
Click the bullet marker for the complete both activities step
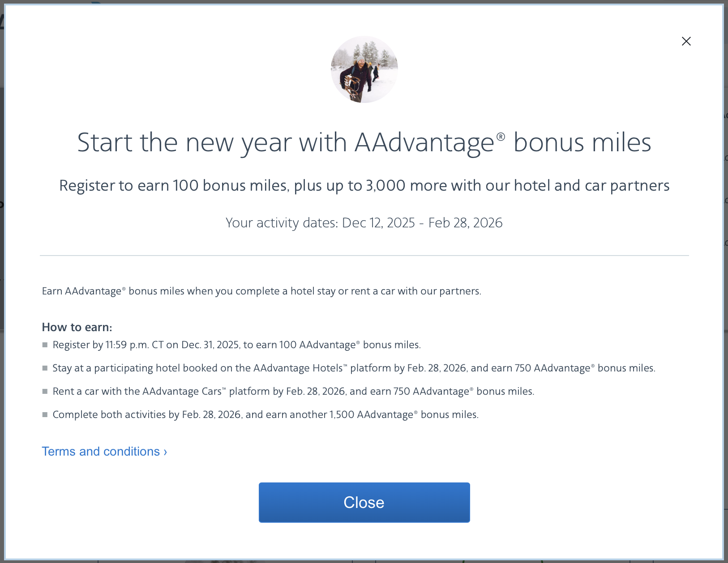(x=45, y=414)
